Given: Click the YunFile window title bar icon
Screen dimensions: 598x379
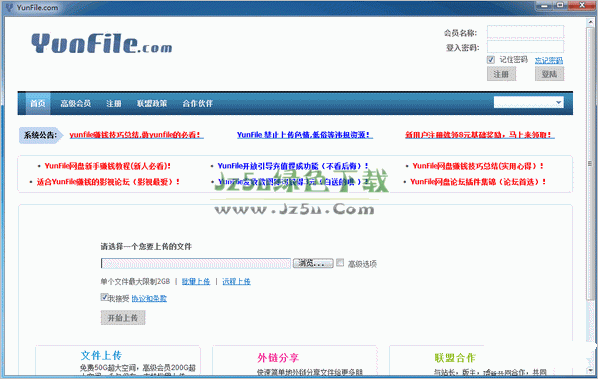Looking at the screenshot, I should 10,7.
